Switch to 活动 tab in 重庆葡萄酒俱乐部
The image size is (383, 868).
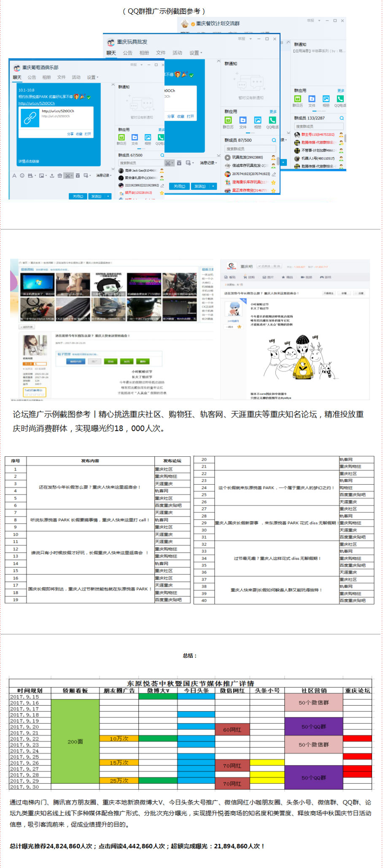pos(76,77)
